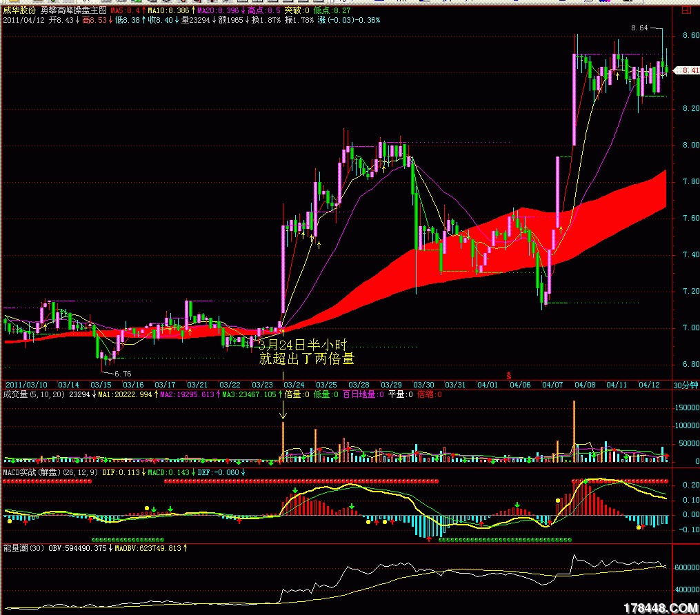
Task: Click the 威华股份 stock name
Action: point(19,10)
